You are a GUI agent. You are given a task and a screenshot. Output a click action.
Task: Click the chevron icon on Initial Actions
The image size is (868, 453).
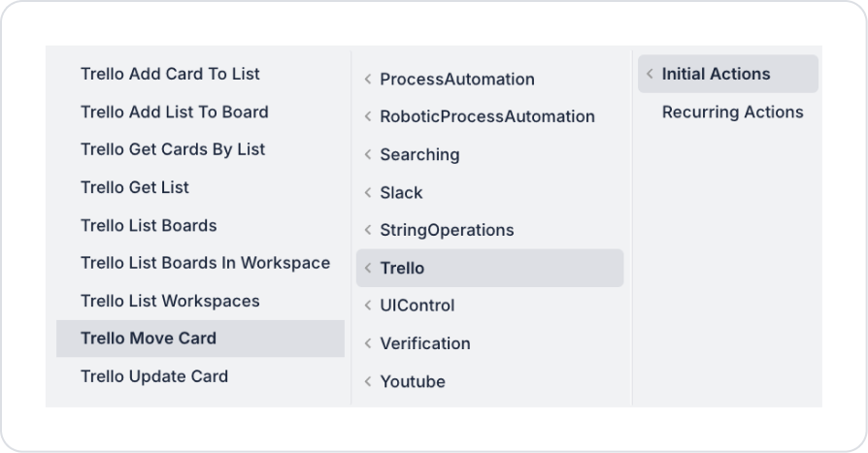[x=651, y=75]
